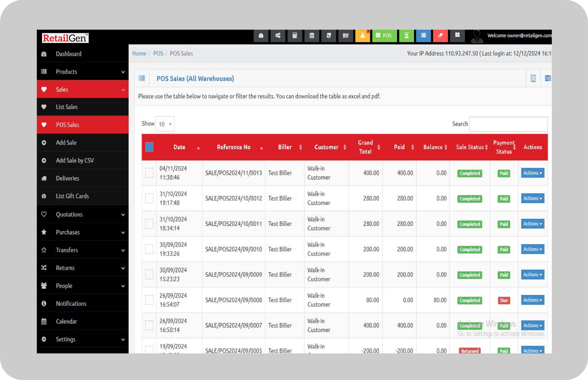Click the settings gears icon in toolbar
This screenshot has height=380, width=588.
tap(278, 36)
